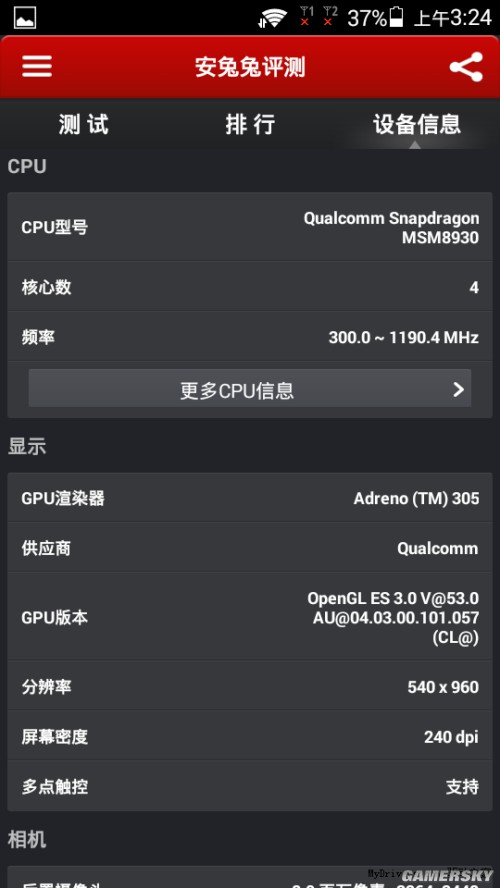This screenshot has height=888, width=500.
Task: Select the CPU型号 row
Action: pos(250,227)
